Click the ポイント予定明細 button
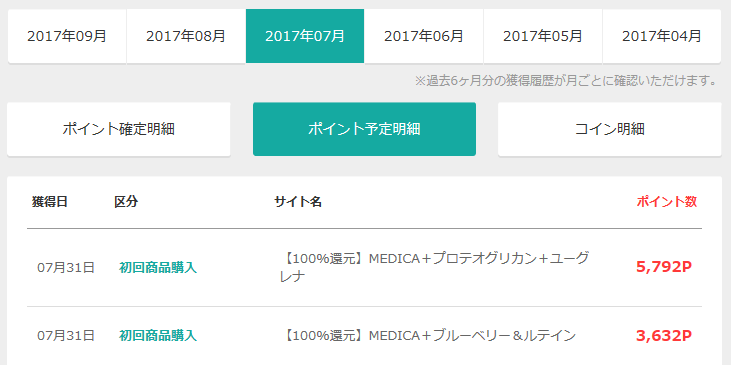731x365 pixels. (364, 129)
